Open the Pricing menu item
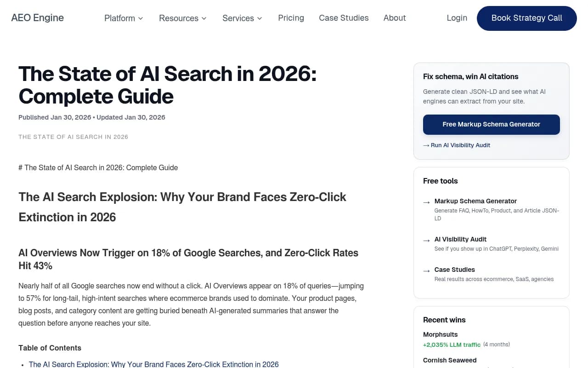This screenshot has height=368, width=588. point(291,18)
